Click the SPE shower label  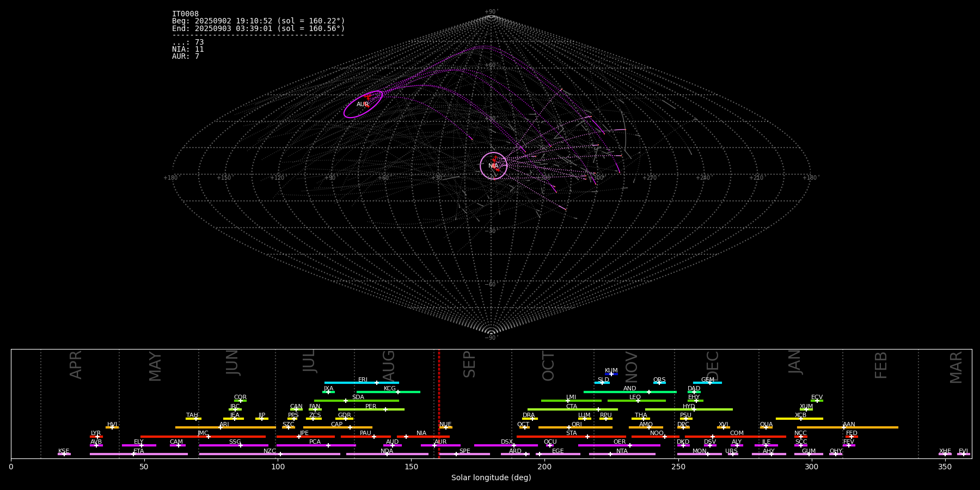pyautogui.click(x=464, y=451)
